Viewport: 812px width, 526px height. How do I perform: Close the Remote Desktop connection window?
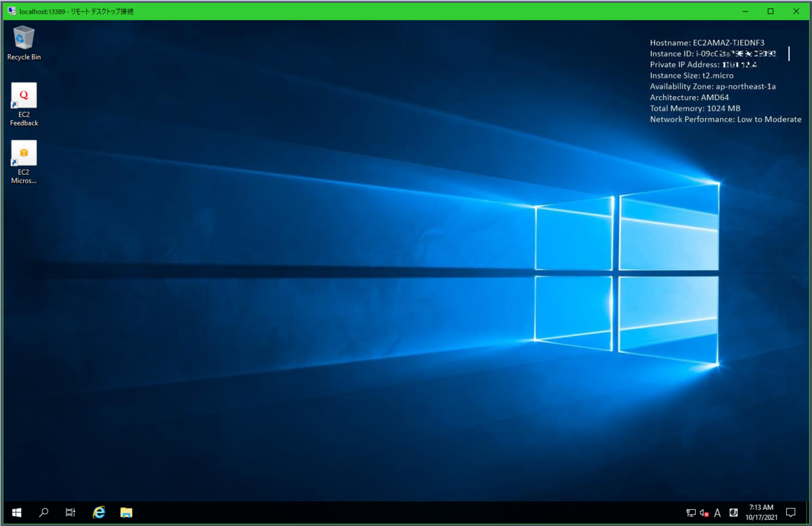click(x=796, y=11)
